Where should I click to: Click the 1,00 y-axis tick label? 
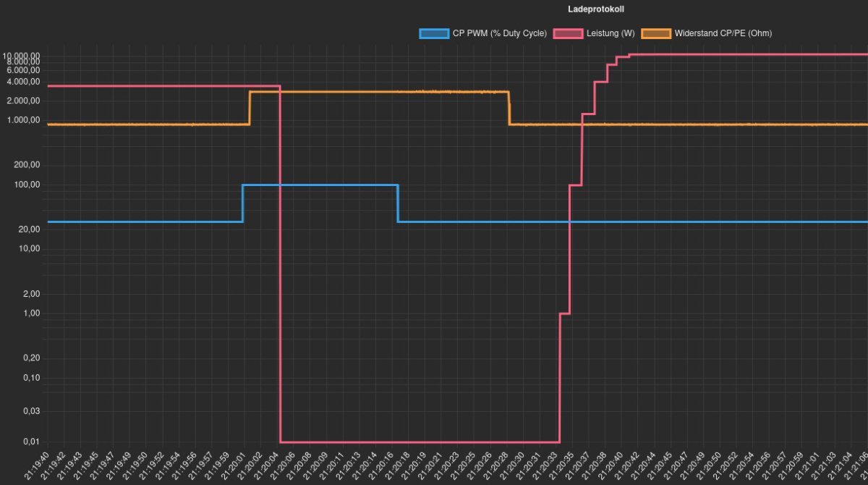[x=30, y=313]
